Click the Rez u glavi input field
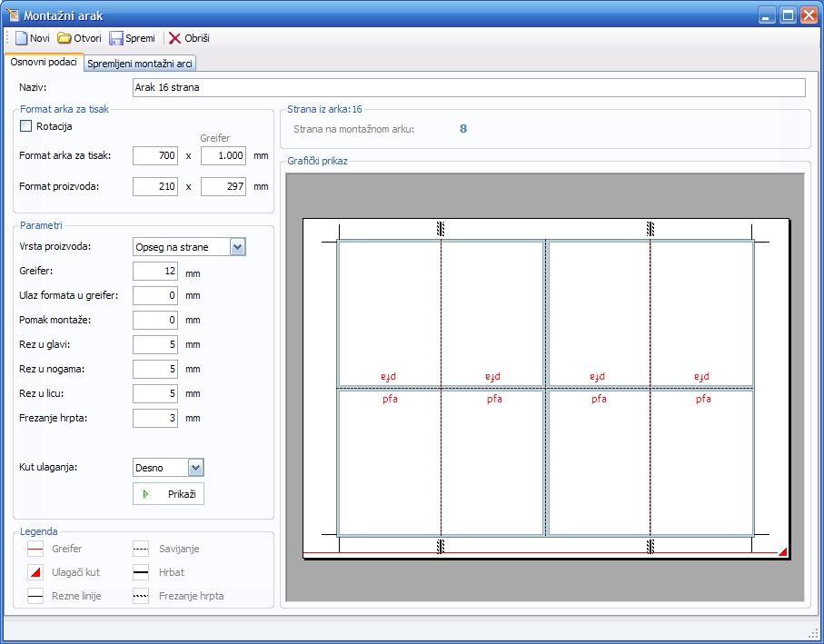 point(155,345)
